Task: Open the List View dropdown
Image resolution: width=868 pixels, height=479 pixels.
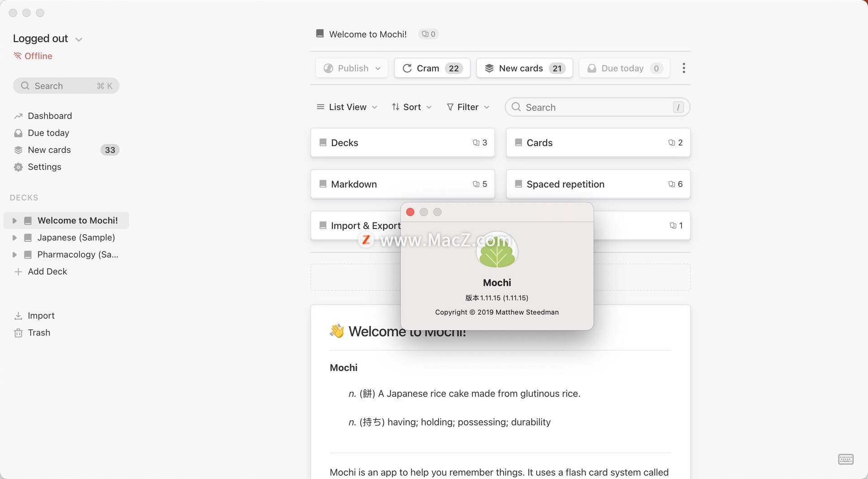Action: (x=347, y=107)
